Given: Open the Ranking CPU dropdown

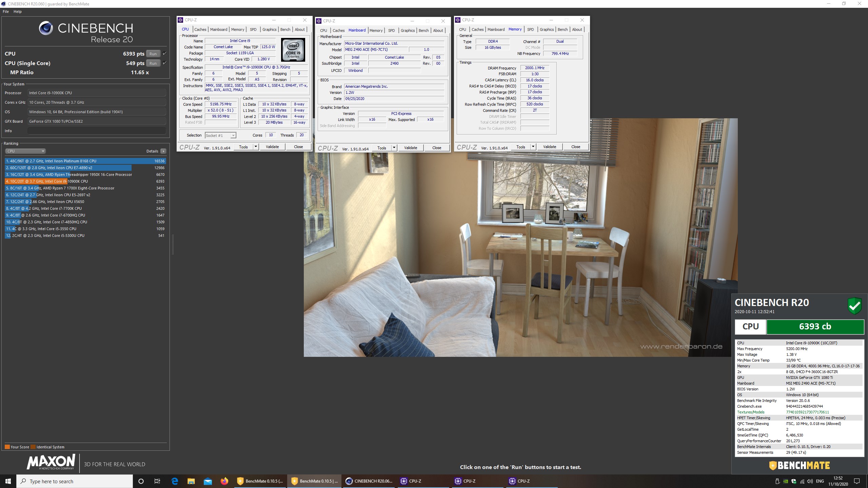Looking at the screenshot, I should tap(25, 151).
